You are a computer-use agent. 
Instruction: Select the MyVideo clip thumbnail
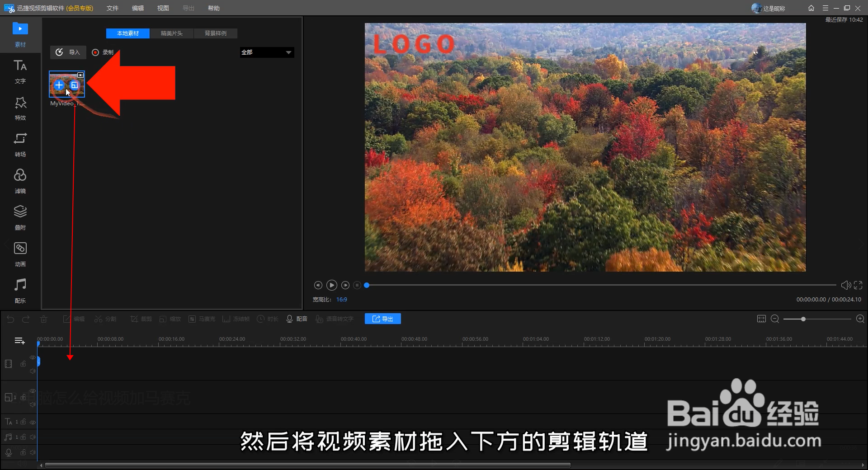pos(67,84)
